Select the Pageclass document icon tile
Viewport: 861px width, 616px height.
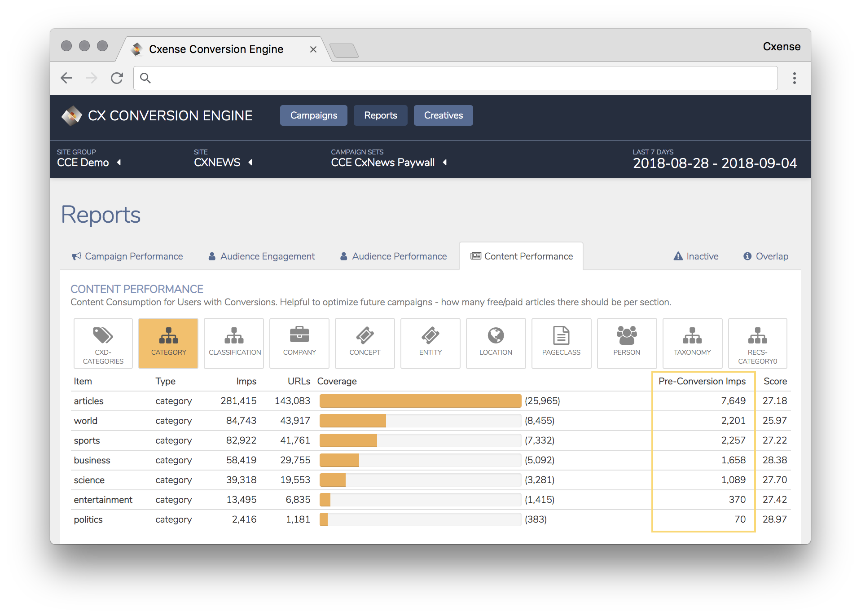click(x=561, y=343)
